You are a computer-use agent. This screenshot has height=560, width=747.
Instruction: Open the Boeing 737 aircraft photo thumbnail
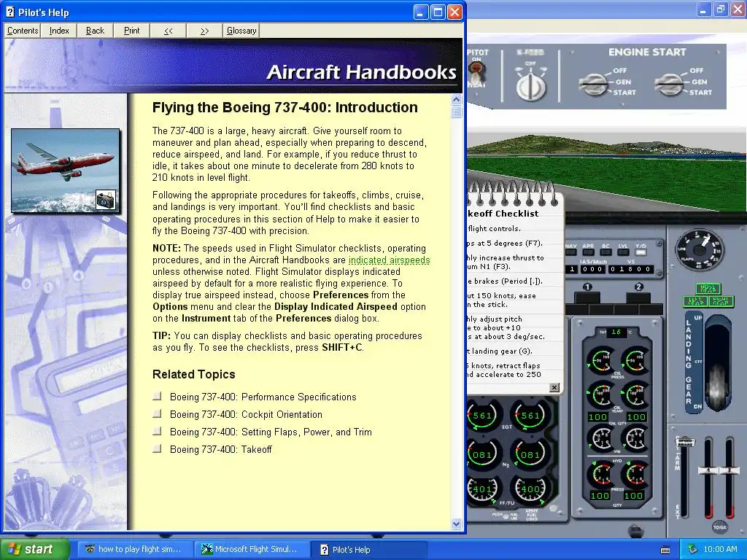coord(65,171)
